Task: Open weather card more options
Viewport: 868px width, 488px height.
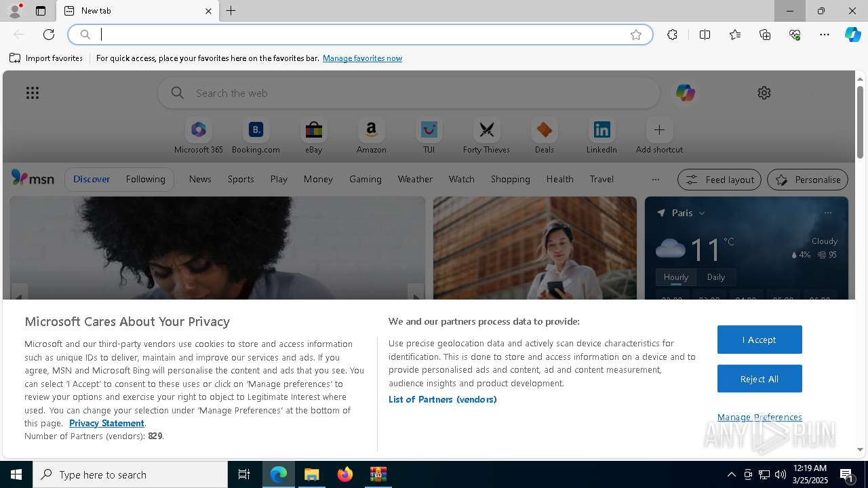Action: click(x=828, y=213)
